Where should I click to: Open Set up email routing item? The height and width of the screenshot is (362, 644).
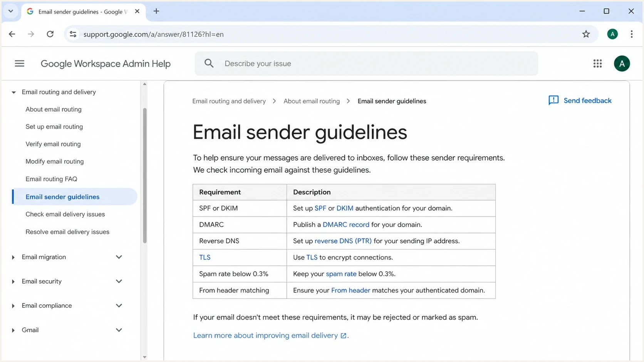click(x=54, y=127)
